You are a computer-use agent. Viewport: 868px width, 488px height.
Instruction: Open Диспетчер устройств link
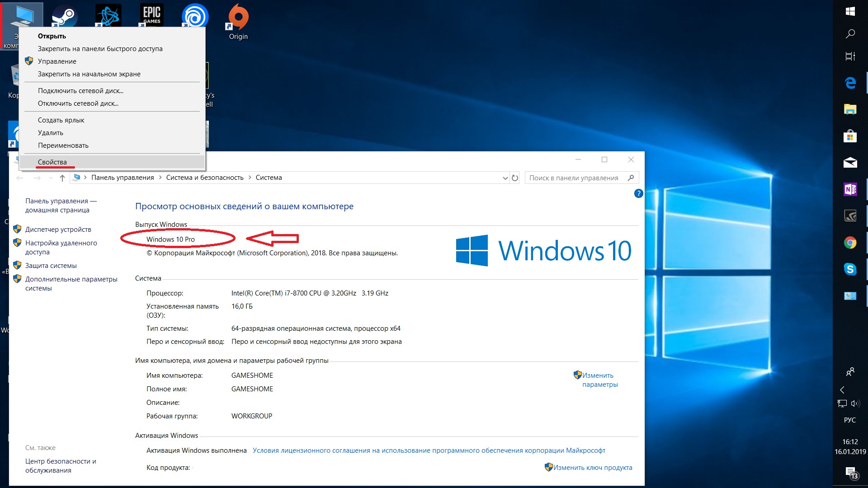tap(58, 230)
